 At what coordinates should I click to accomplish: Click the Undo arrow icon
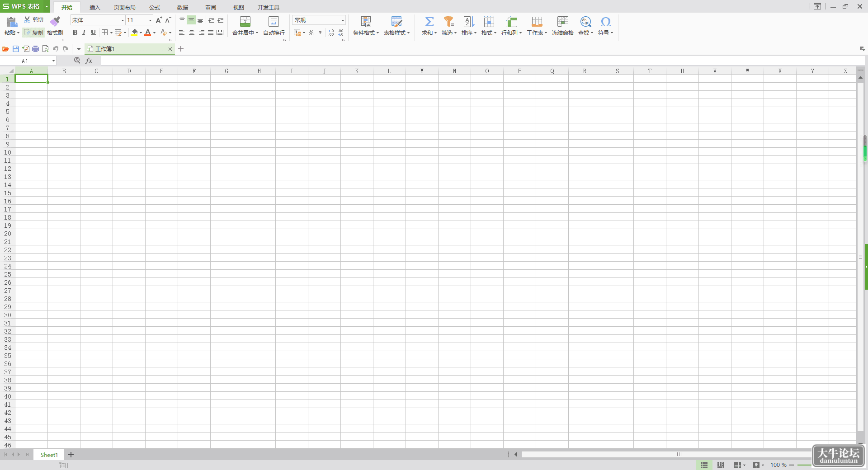(56, 49)
